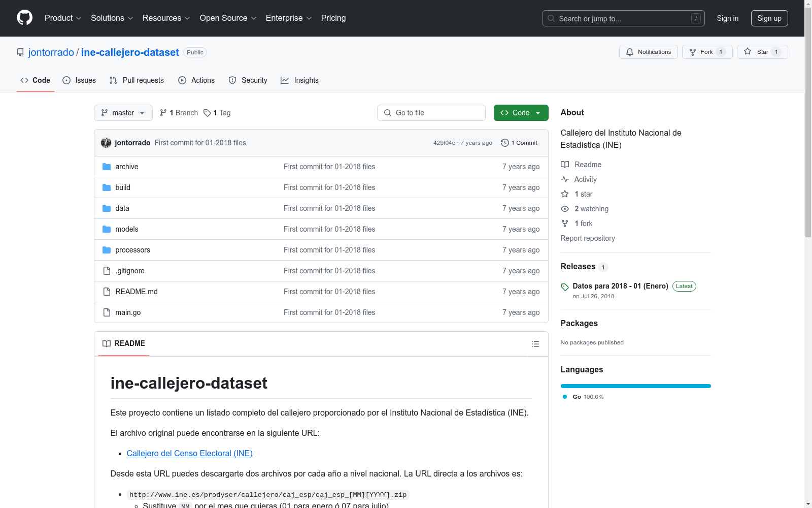The height and width of the screenshot is (508, 812).
Task: Expand the Solutions menu
Action: click(112, 18)
